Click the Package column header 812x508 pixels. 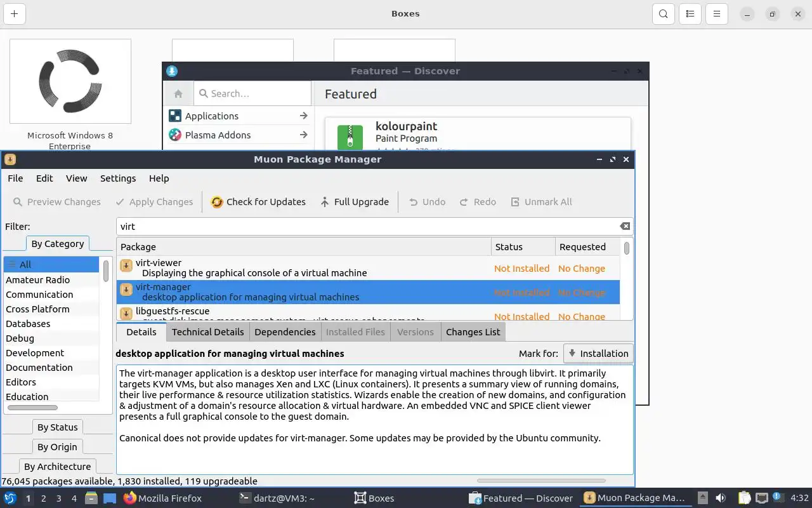304,247
